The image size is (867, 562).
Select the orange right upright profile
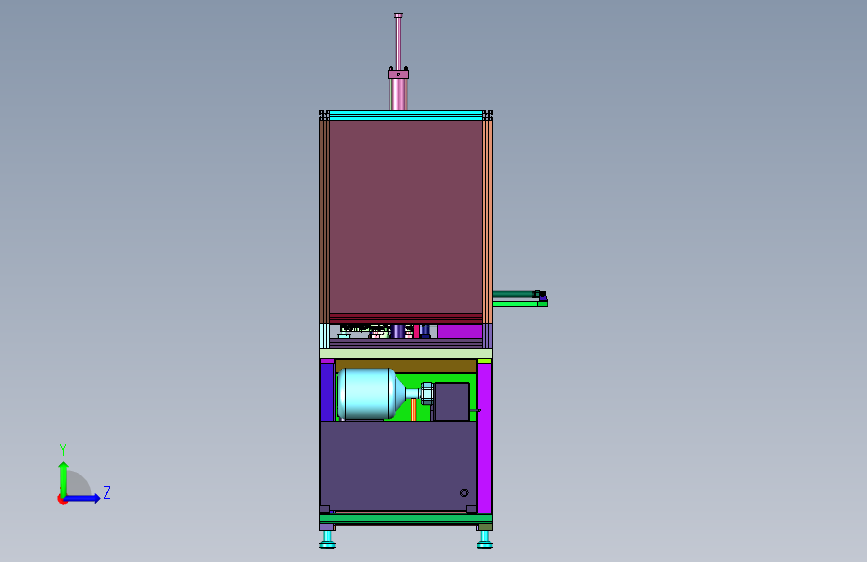[488, 221]
